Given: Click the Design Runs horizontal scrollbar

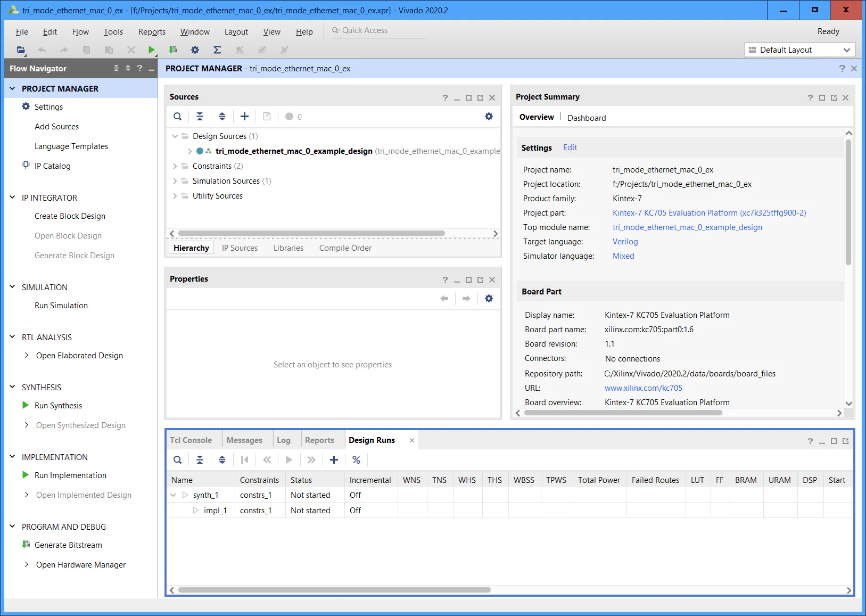Looking at the screenshot, I should click(334, 590).
